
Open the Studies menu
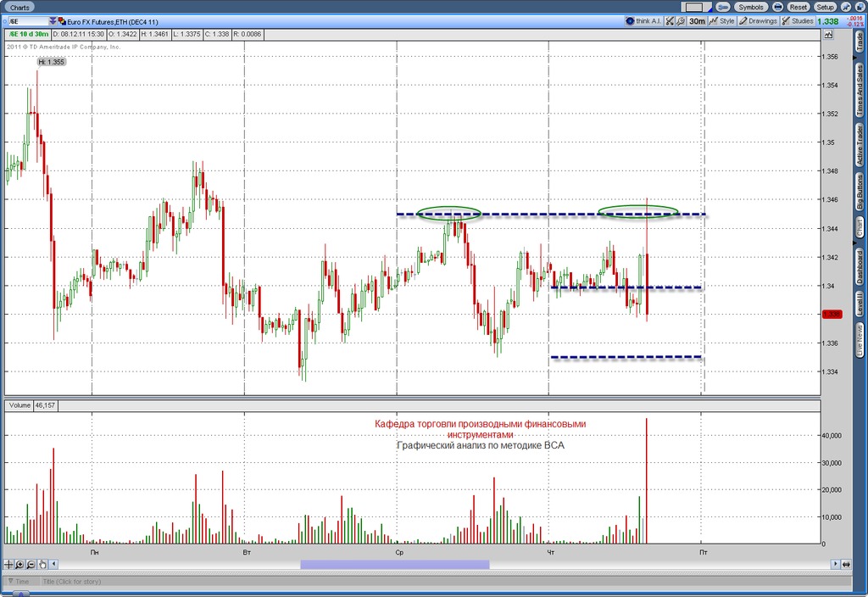(x=797, y=21)
